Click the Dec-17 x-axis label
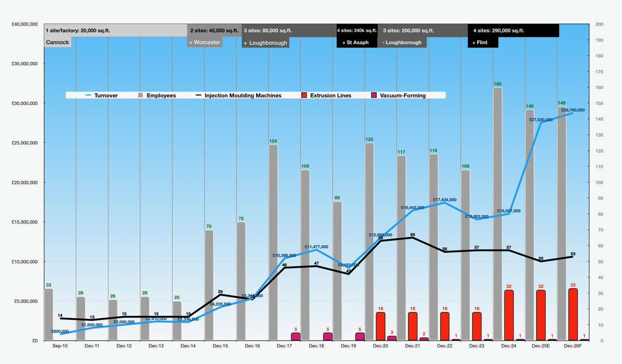622x364 pixels. point(284,346)
